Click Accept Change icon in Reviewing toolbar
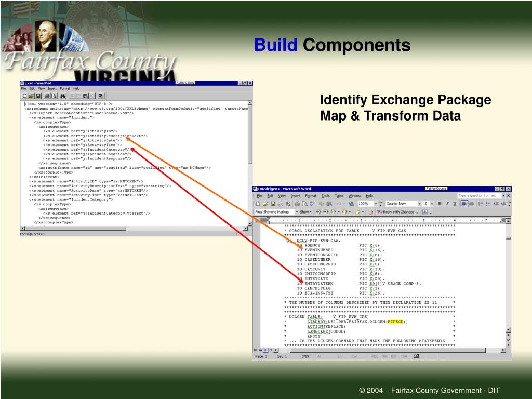The image size is (532, 399). pos(333,212)
